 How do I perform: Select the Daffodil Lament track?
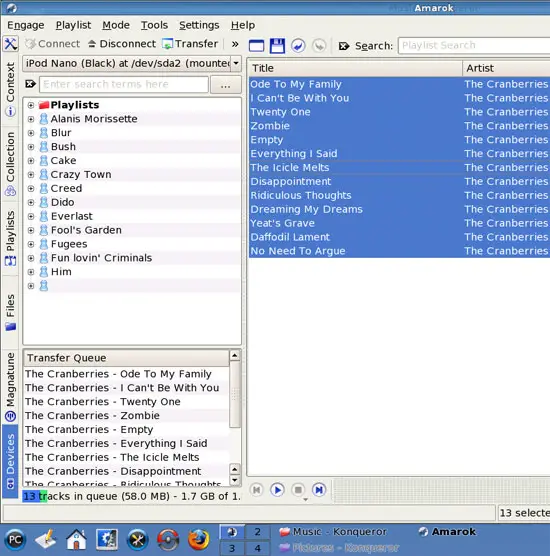[399, 237]
